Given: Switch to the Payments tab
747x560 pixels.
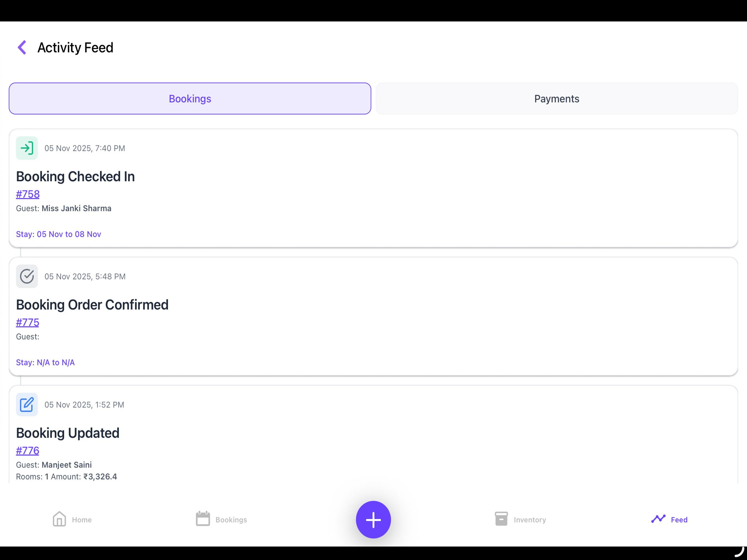Looking at the screenshot, I should click(556, 99).
